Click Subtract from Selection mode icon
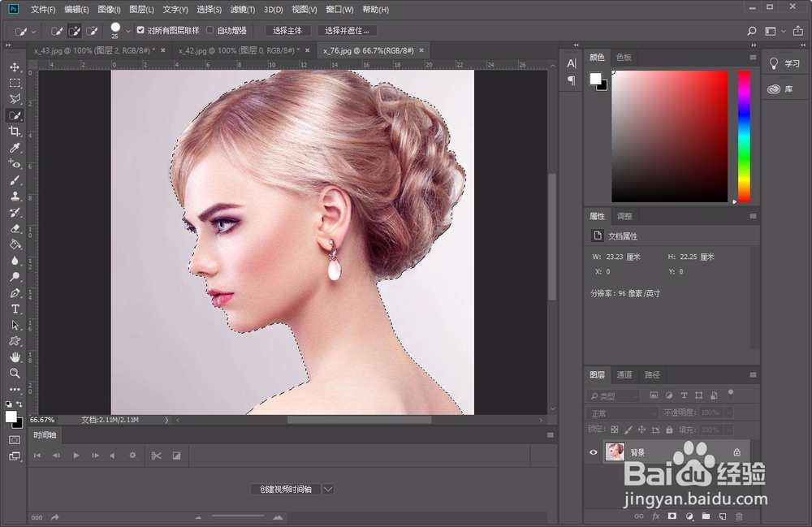This screenshot has height=527, width=812. (x=93, y=31)
